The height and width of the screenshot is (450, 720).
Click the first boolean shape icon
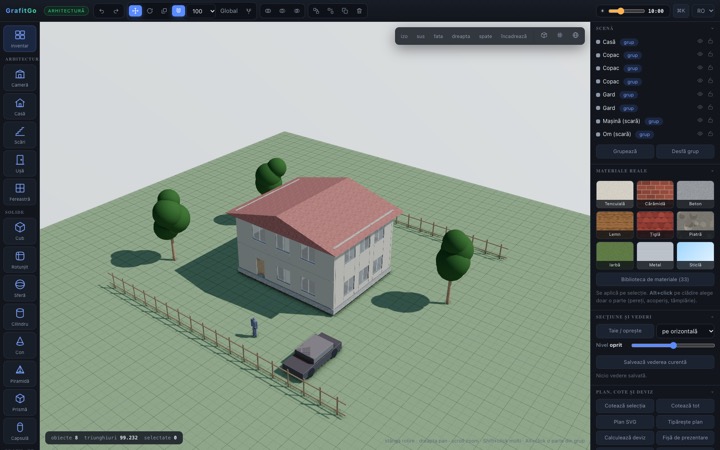coord(268,11)
